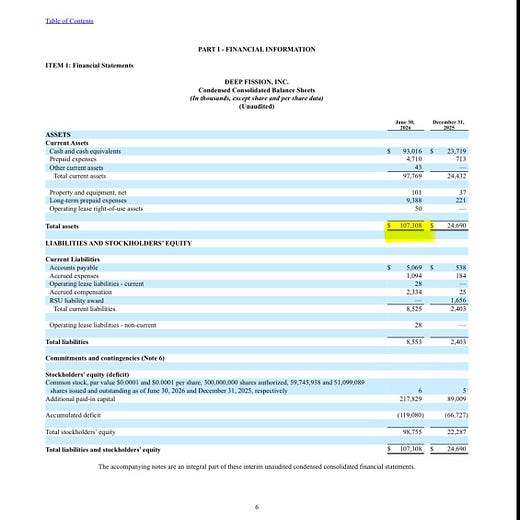The width and height of the screenshot is (520, 520).
Task: Click the 'Long-term prepaid expenses' row label
Action: coord(88,200)
